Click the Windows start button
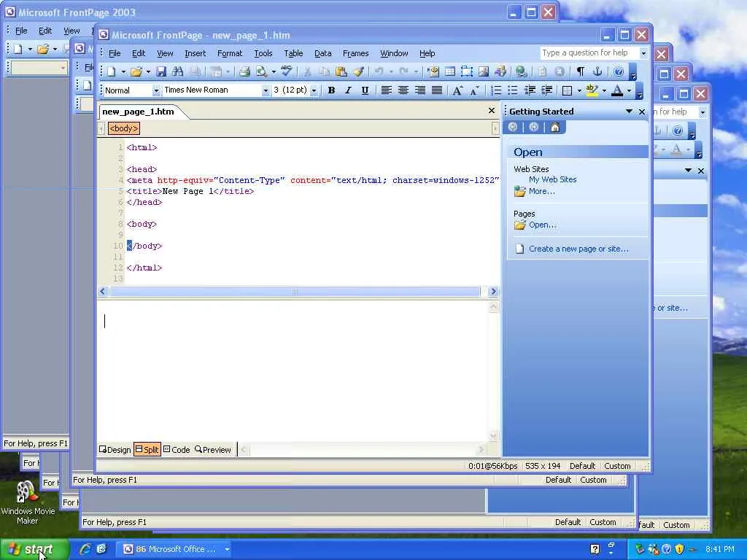The image size is (747, 560). tap(34, 549)
